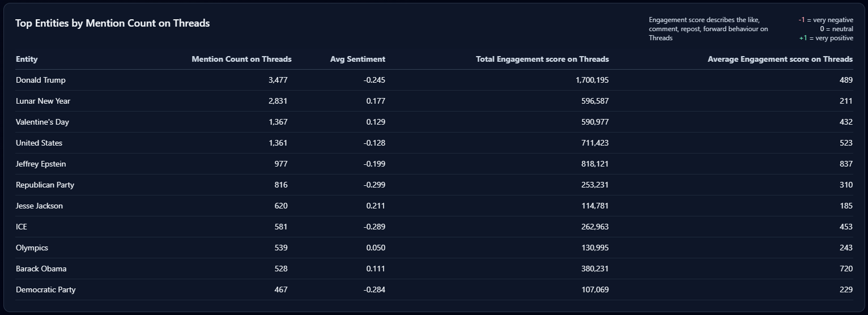868x315 pixels.
Task: Click sentiment value 0.050 for Olympics
Action: point(376,248)
